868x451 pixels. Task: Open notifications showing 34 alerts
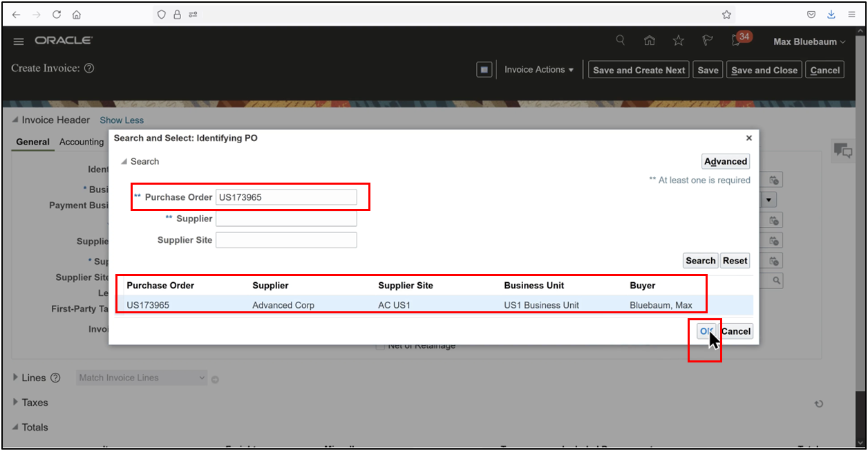tap(735, 40)
